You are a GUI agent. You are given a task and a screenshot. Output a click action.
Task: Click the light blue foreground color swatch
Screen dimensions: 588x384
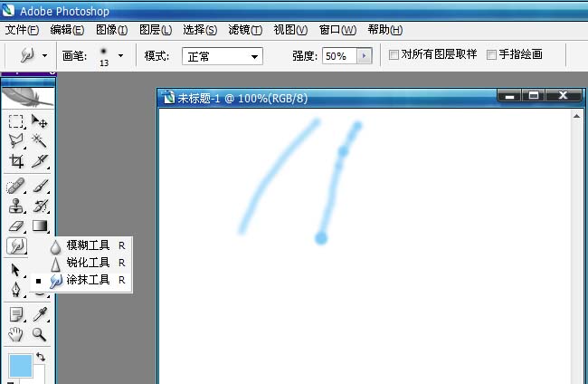point(20,366)
